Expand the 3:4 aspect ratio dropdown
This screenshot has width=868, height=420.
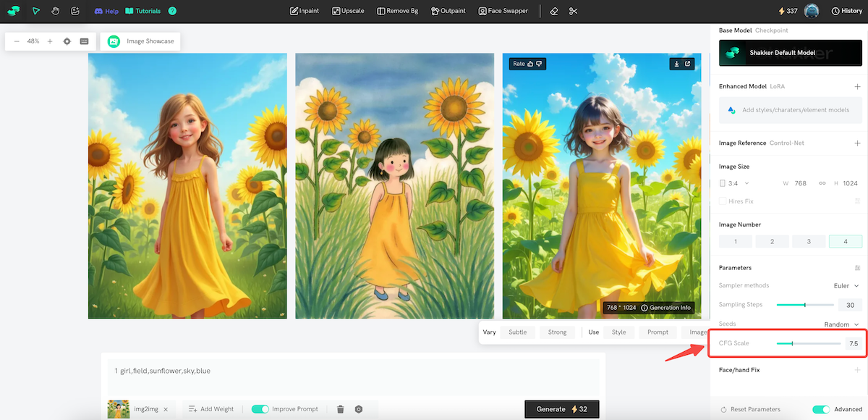pyautogui.click(x=735, y=183)
